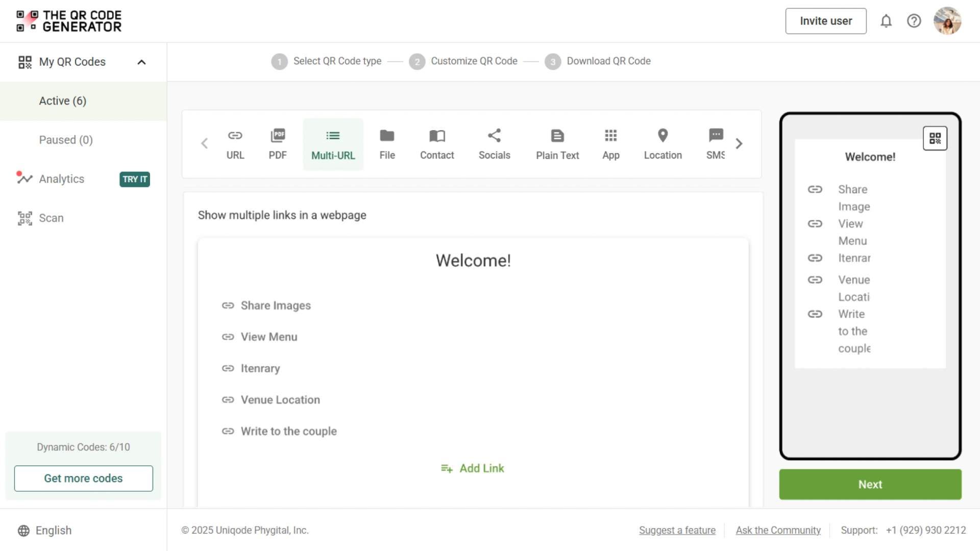Open the user profile avatar

[947, 21]
